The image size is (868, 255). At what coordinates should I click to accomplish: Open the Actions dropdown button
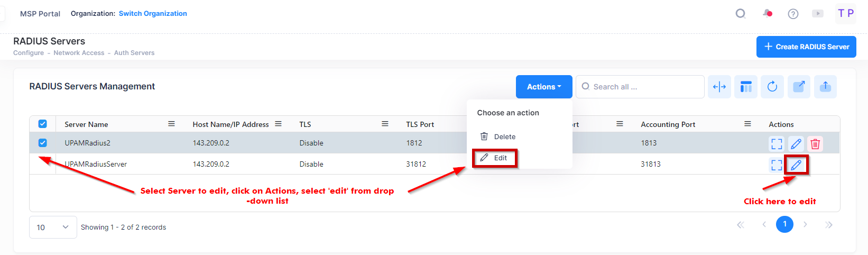pyautogui.click(x=544, y=87)
